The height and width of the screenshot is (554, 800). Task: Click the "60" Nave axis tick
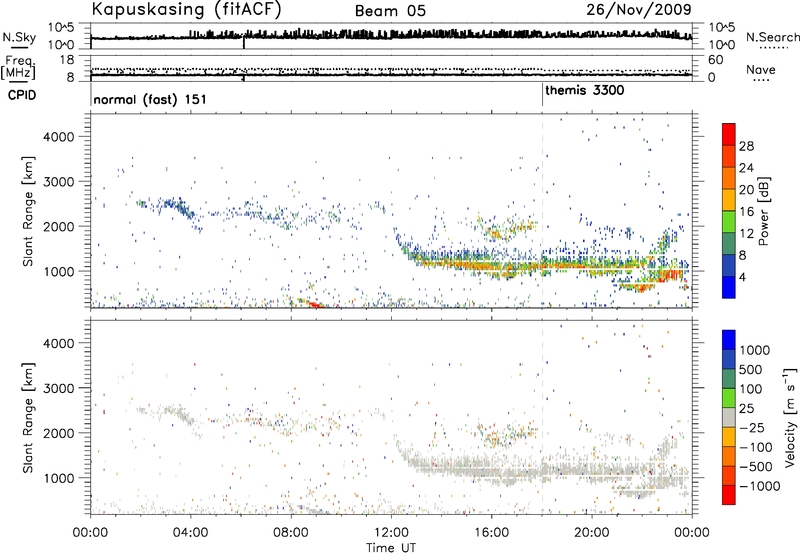point(715,60)
